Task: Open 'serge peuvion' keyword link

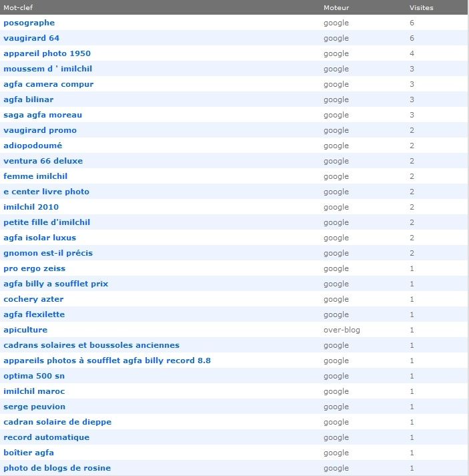Action: click(x=34, y=407)
